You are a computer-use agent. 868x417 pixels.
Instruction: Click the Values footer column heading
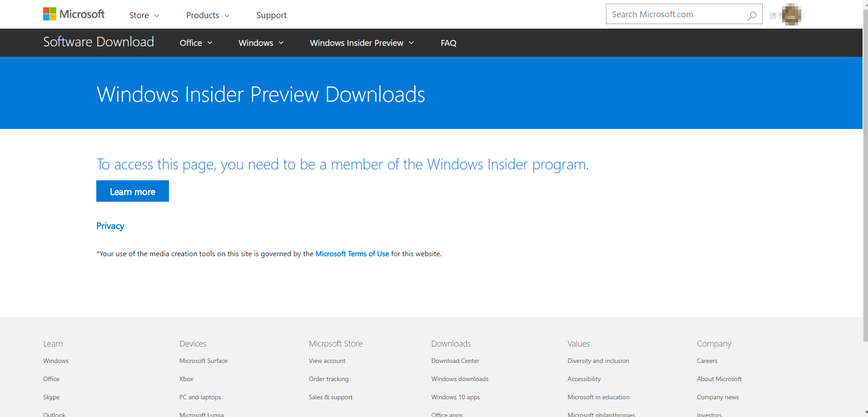click(x=579, y=344)
